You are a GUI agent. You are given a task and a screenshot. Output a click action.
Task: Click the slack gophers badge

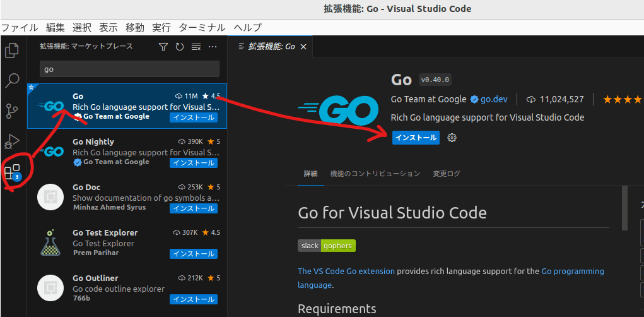click(327, 246)
